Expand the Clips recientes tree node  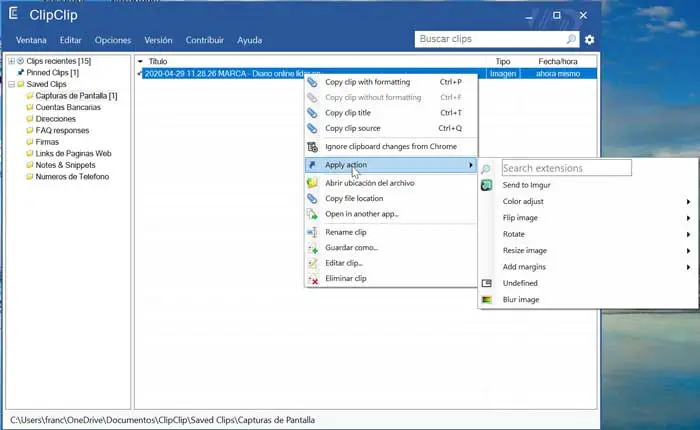tap(10, 62)
